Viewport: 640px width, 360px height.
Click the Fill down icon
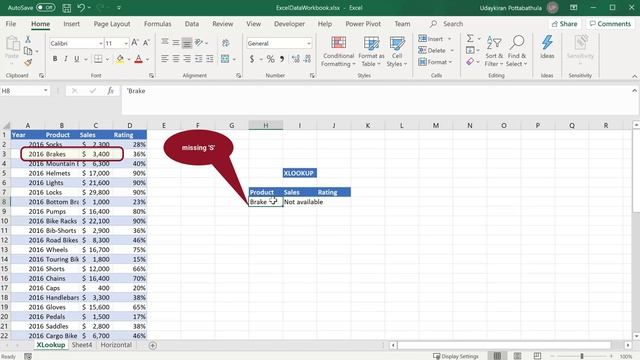point(470,50)
